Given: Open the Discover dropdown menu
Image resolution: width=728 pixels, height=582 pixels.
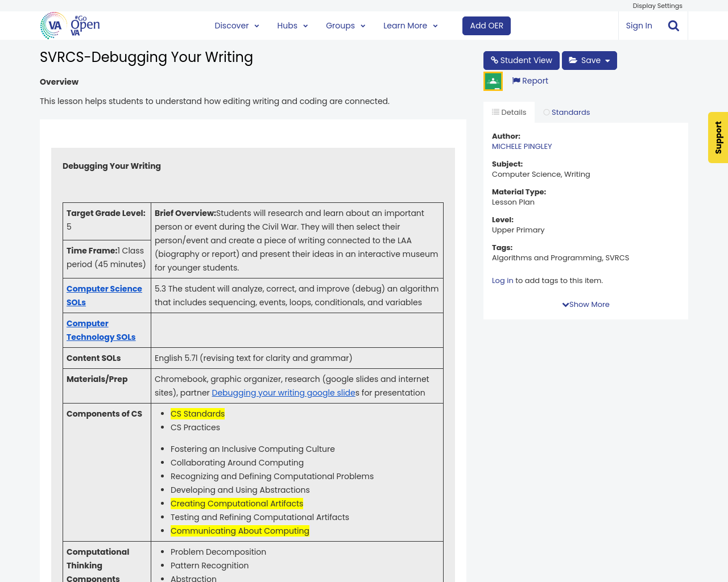Looking at the screenshot, I should [x=235, y=25].
